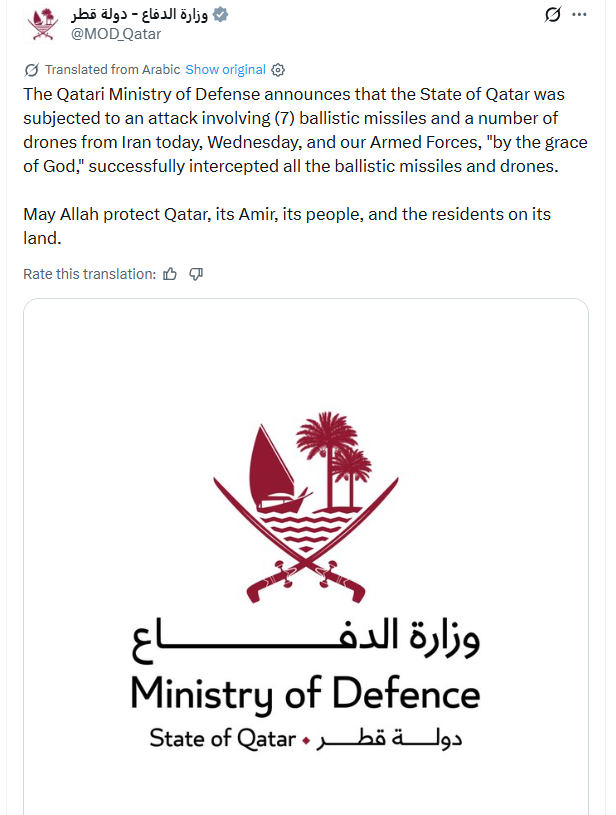Open translation settings gear icon
Viewport: 616px width, 815px height.
pos(279,70)
